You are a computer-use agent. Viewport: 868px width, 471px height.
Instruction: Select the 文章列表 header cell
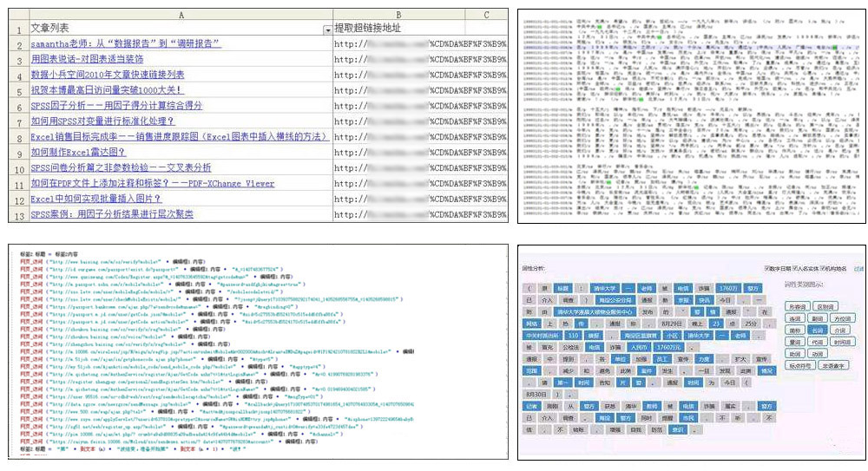181,29
